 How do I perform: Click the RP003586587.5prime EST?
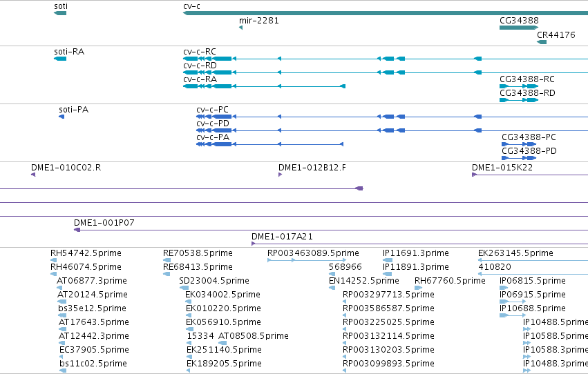(x=345, y=315)
